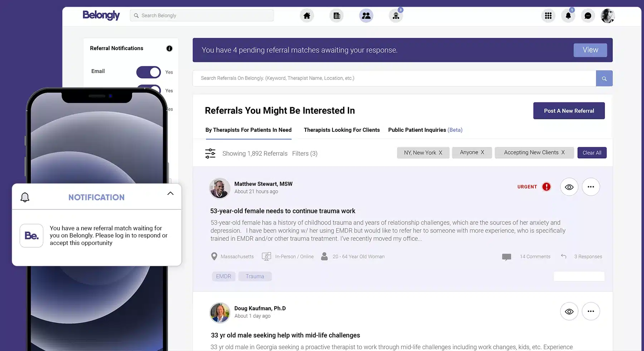This screenshot has height=351, width=644.
Task: Post A New Referral
Action: tap(569, 111)
